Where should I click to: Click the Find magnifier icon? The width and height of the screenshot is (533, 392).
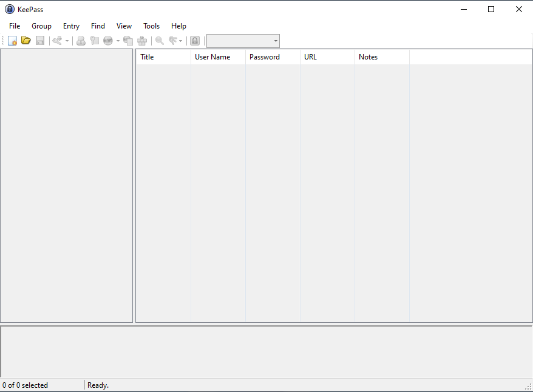[x=160, y=41]
